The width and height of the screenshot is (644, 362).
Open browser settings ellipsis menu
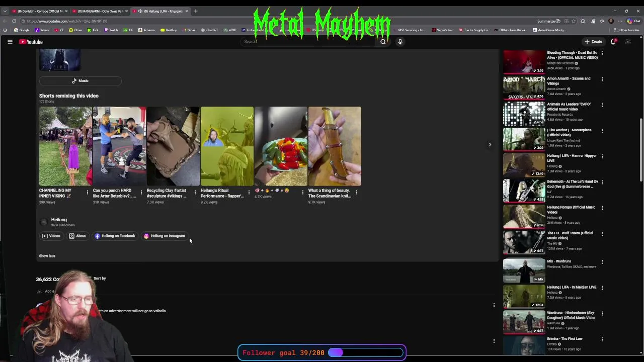(619, 21)
